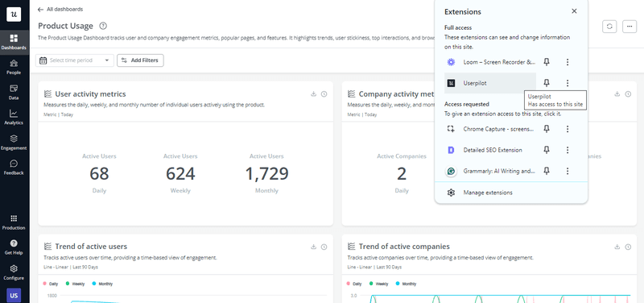The width and height of the screenshot is (644, 303).
Task: Switch environment via Production icon
Action: click(x=14, y=222)
